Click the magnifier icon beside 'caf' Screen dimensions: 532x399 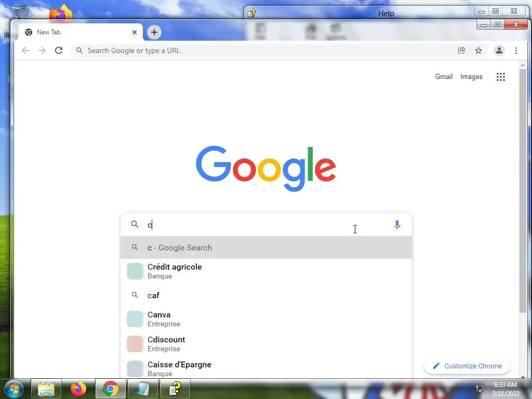pos(135,295)
